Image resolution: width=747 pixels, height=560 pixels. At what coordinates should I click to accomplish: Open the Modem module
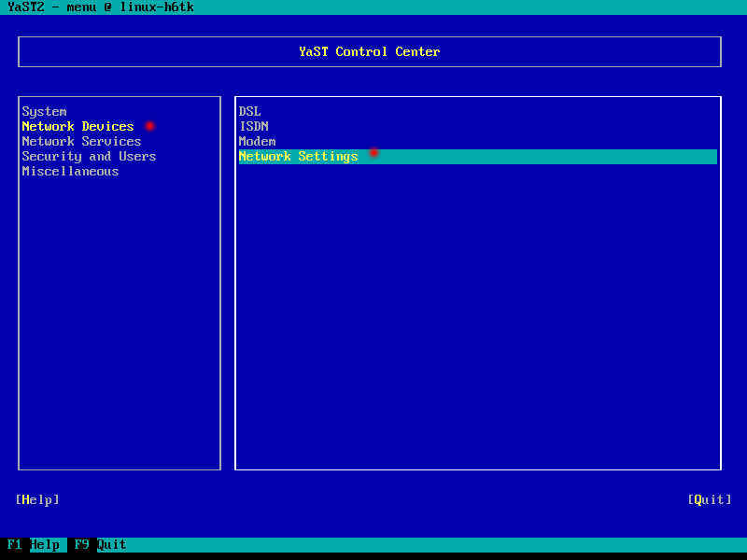[258, 142]
